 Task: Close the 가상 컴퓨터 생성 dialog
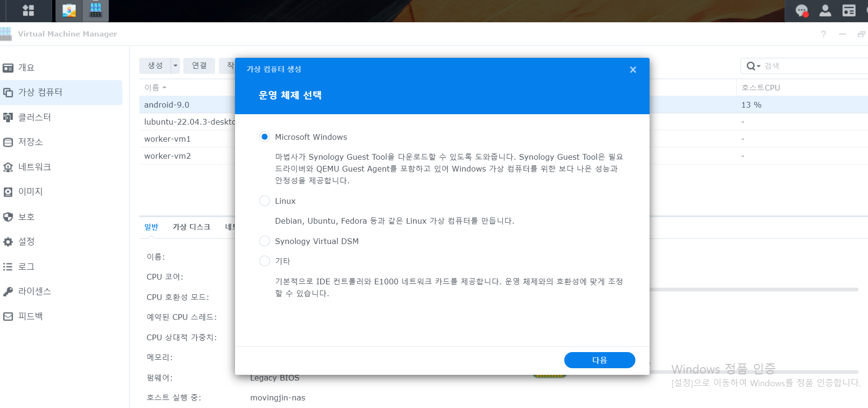coord(633,70)
